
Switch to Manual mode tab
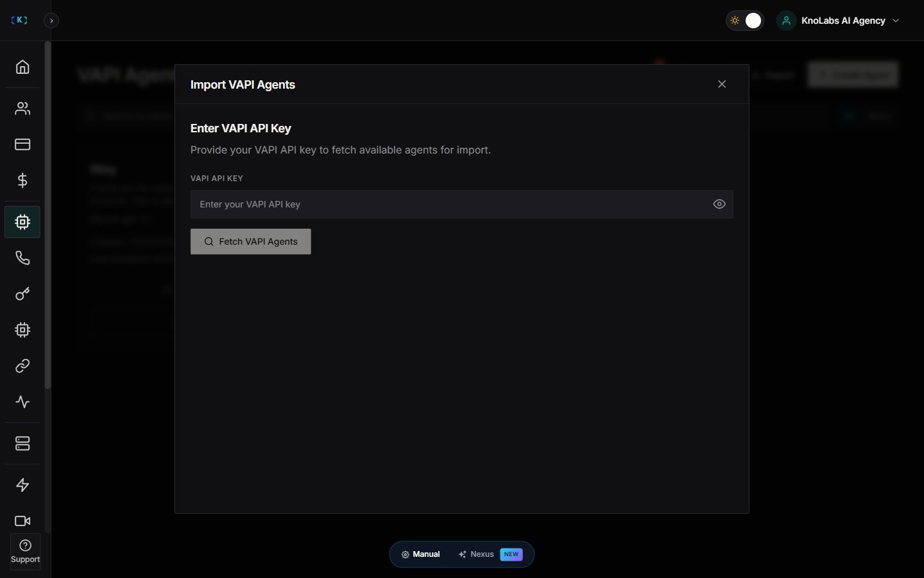coord(421,554)
